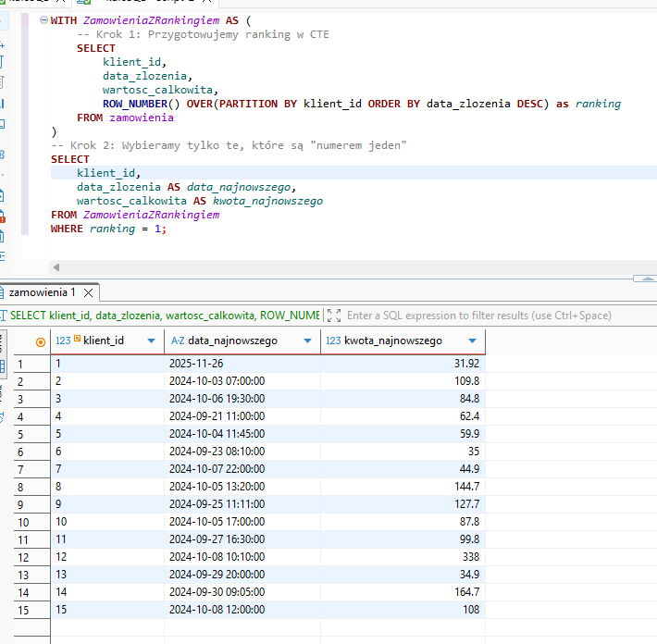657x644 pixels.
Task: Open the data_najnowszego column dropdown arrow
Action: click(307, 341)
